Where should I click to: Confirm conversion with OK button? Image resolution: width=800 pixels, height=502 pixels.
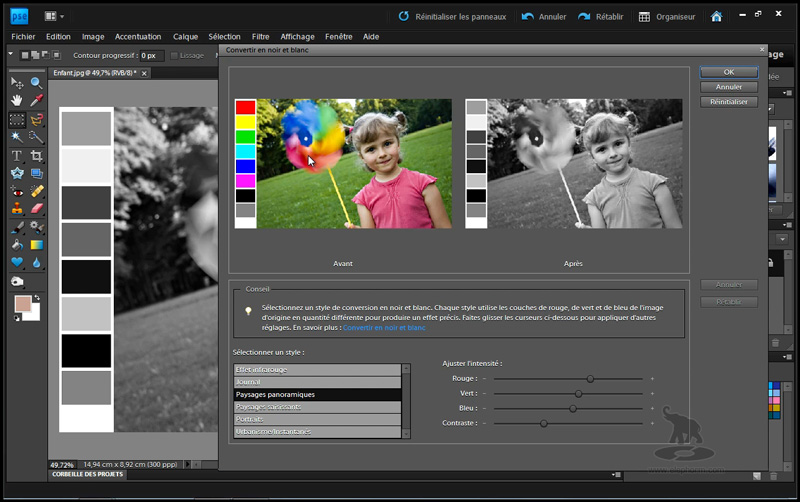[x=729, y=72]
